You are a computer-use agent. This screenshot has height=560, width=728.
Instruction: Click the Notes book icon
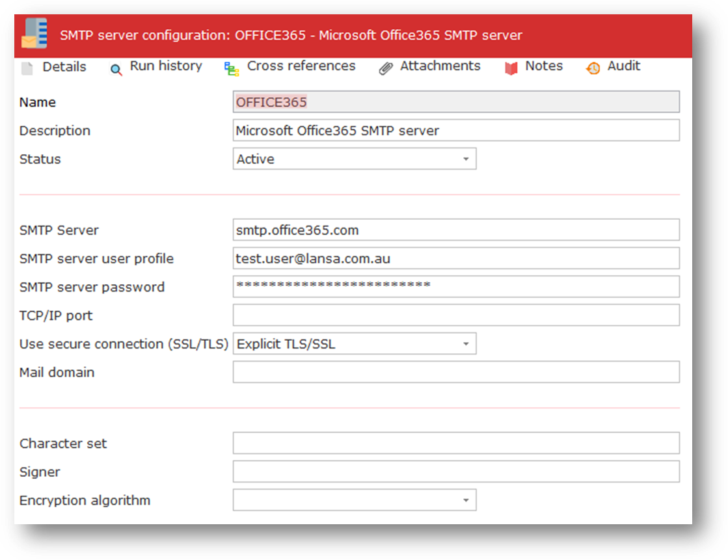[x=511, y=69]
